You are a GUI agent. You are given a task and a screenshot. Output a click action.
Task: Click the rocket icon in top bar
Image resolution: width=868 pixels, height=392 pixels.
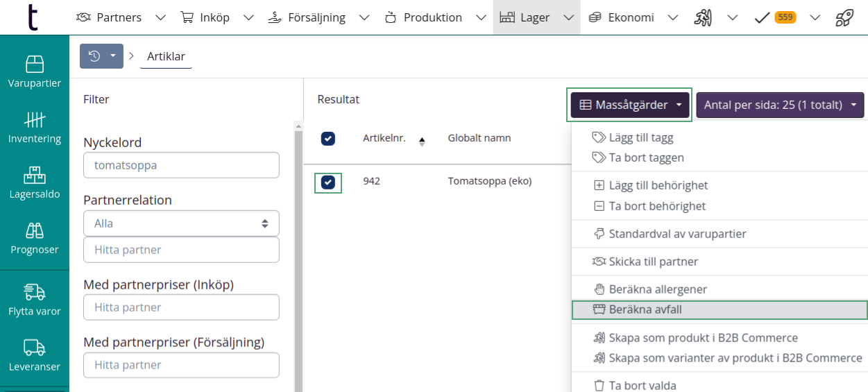tap(844, 17)
